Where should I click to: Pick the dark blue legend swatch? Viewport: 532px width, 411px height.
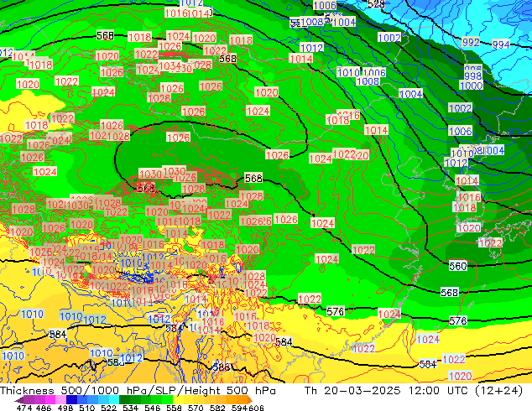coord(70,399)
